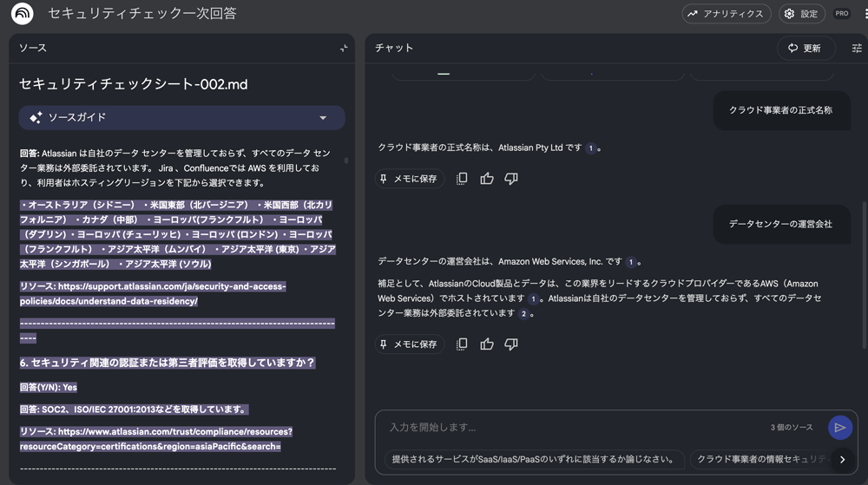The image size is (868, 485).
Task: Click the 更新 refresh button
Action: [x=806, y=49]
